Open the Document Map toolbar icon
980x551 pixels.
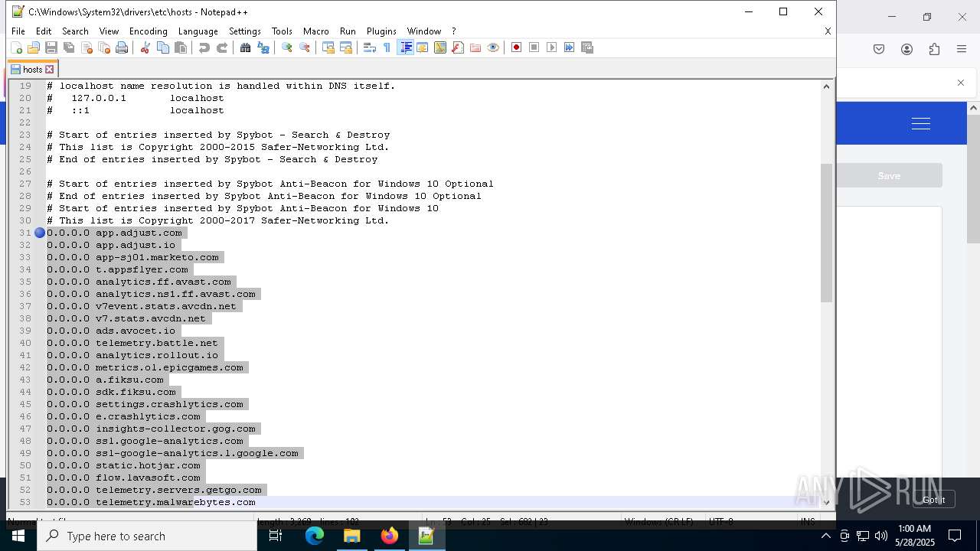pyautogui.click(x=440, y=47)
